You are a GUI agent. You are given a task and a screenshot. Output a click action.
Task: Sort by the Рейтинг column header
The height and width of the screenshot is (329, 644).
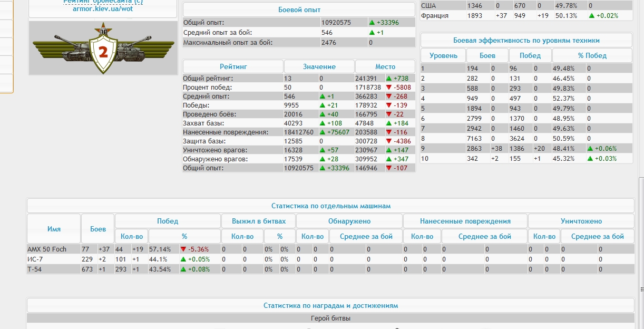click(x=233, y=66)
